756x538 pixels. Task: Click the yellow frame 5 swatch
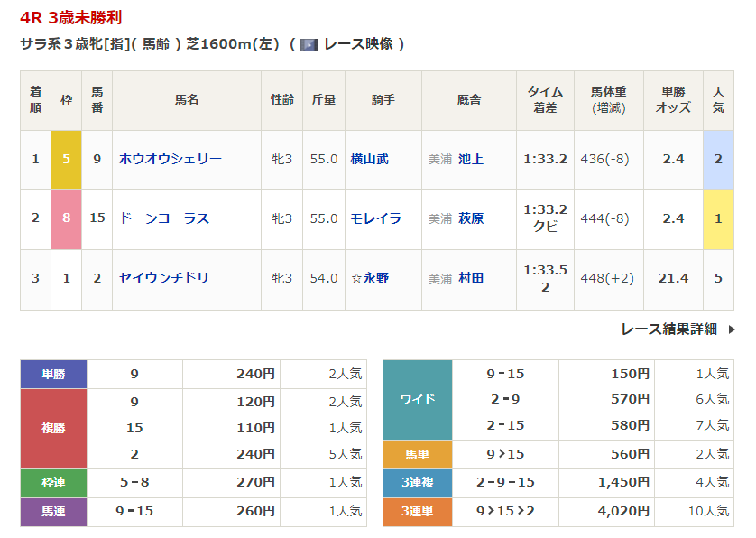point(66,159)
